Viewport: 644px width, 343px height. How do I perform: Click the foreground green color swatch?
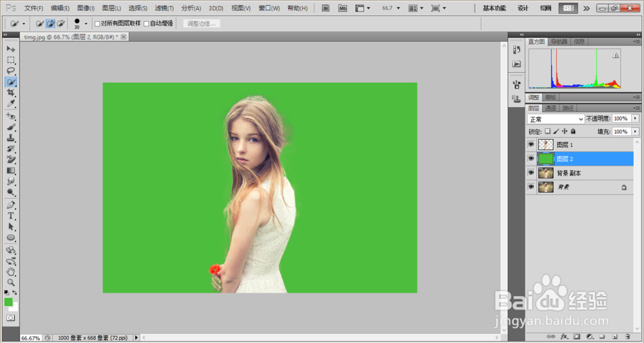pos(8,302)
